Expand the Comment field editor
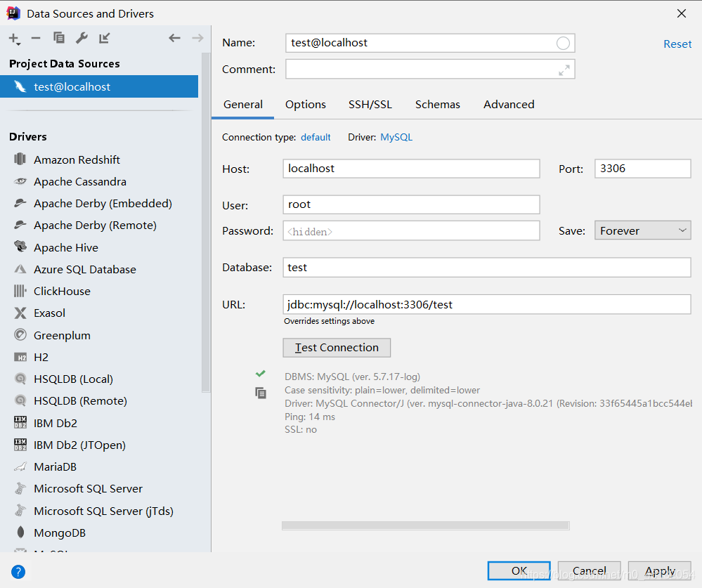Image resolution: width=702 pixels, height=588 pixels. coord(564,70)
